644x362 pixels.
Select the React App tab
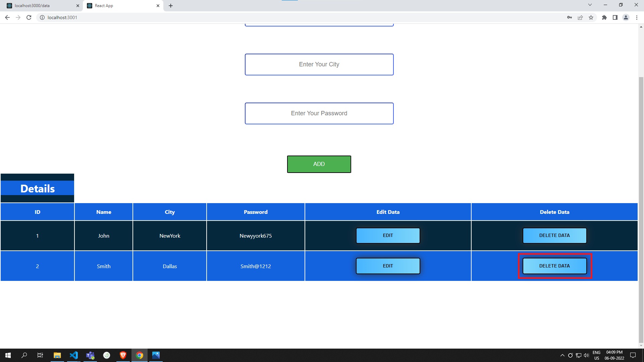coord(111,5)
